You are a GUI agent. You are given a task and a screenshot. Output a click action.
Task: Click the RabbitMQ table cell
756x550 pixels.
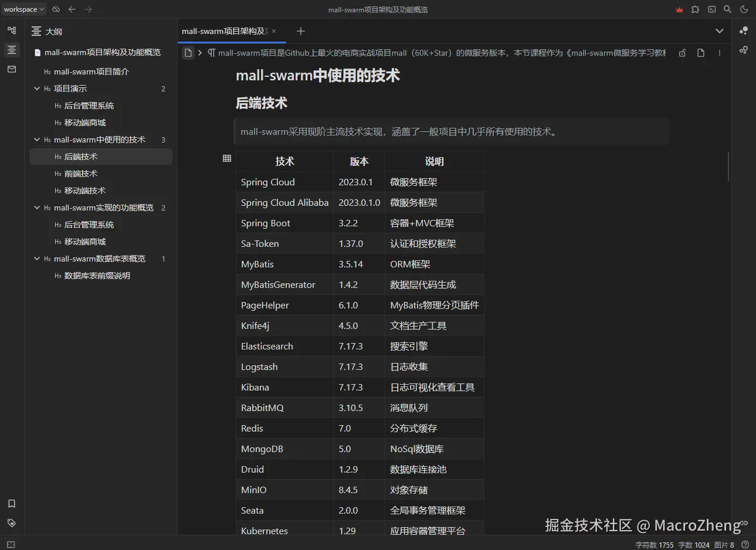pyautogui.click(x=284, y=408)
